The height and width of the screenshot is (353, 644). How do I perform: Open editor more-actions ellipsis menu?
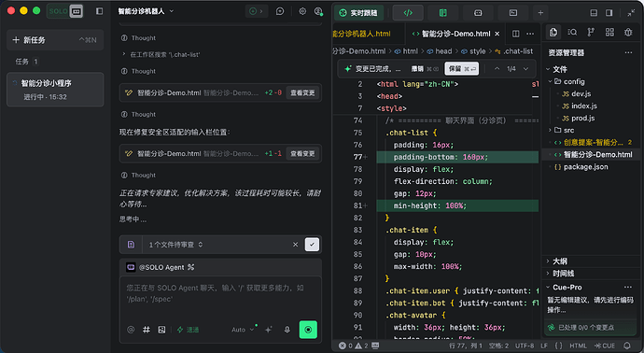(x=530, y=34)
